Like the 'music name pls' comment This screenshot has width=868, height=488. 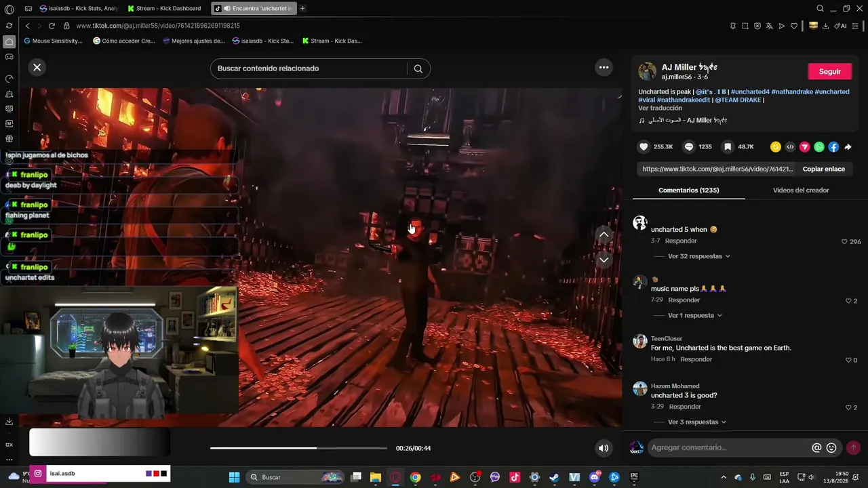tap(848, 301)
